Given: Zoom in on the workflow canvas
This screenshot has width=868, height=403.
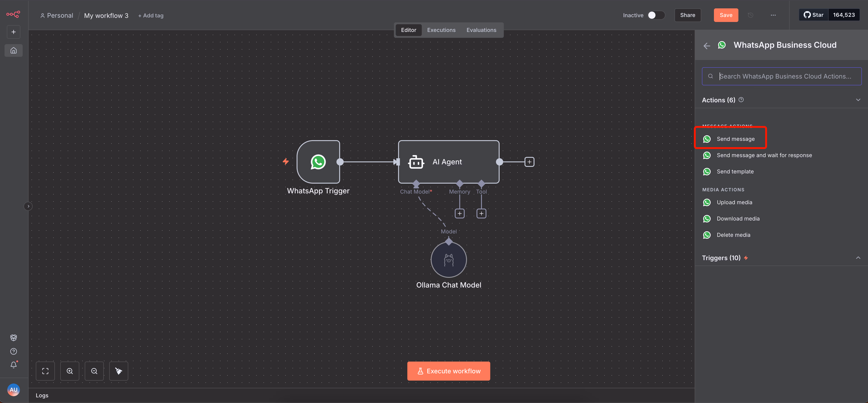Looking at the screenshot, I should (x=70, y=371).
